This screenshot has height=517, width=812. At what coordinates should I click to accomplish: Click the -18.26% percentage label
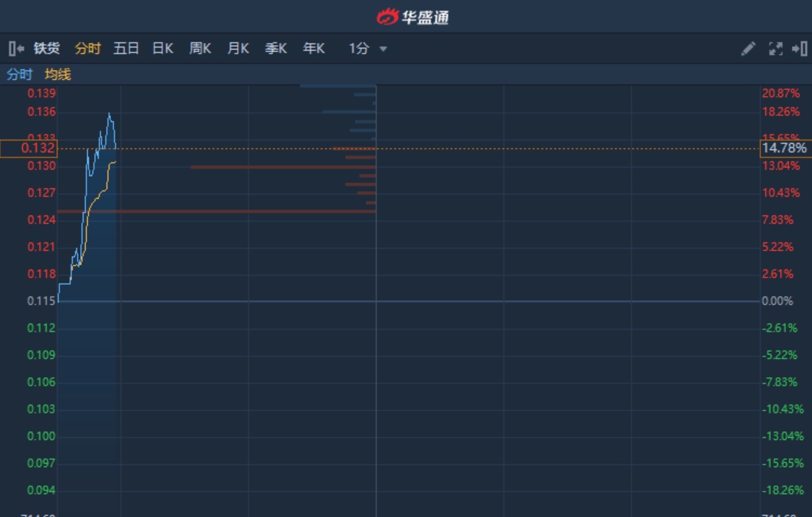783,490
